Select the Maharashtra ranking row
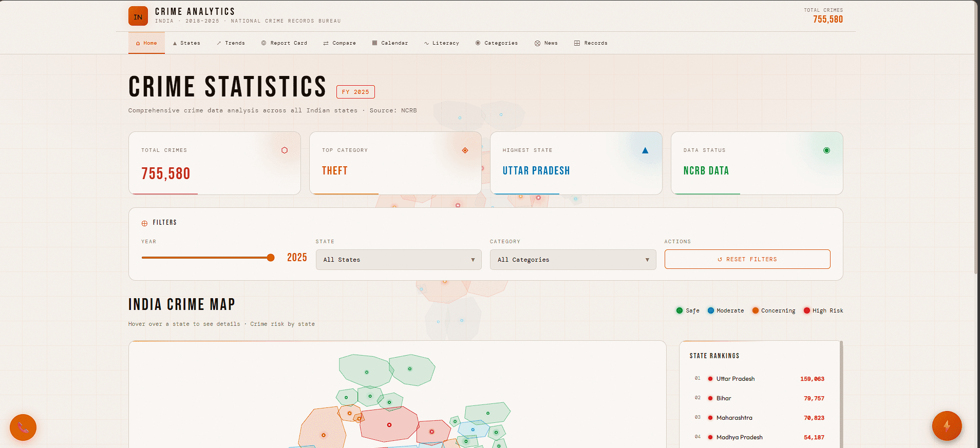 pyautogui.click(x=759, y=418)
